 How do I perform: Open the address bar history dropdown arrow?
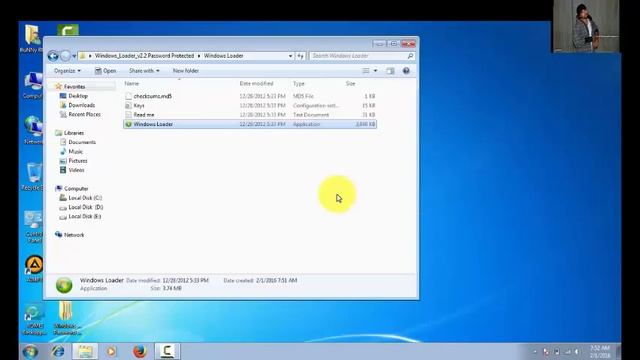[290, 56]
